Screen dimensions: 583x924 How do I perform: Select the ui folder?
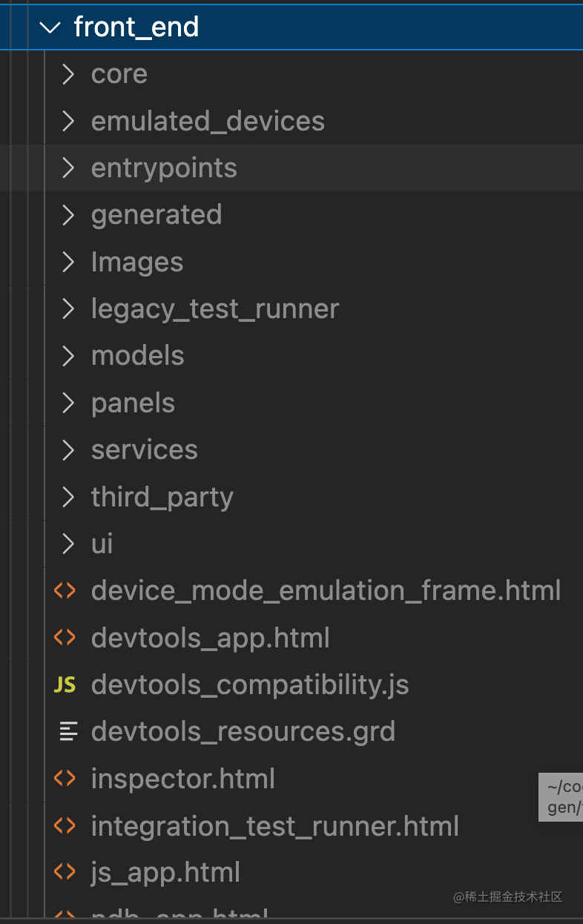click(102, 544)
